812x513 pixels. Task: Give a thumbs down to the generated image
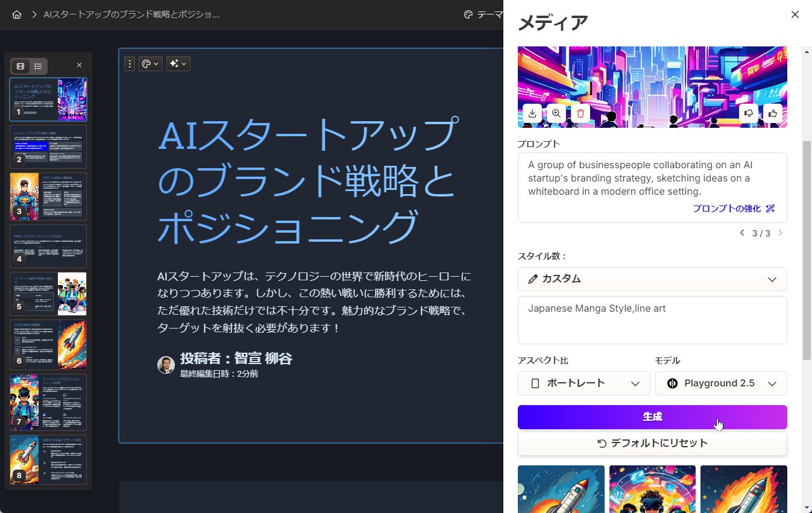(x=748, y=113)
